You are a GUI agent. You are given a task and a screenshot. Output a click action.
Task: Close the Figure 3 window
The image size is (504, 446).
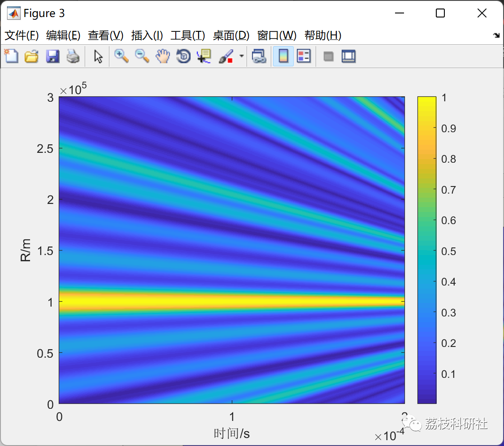point(482,13)
